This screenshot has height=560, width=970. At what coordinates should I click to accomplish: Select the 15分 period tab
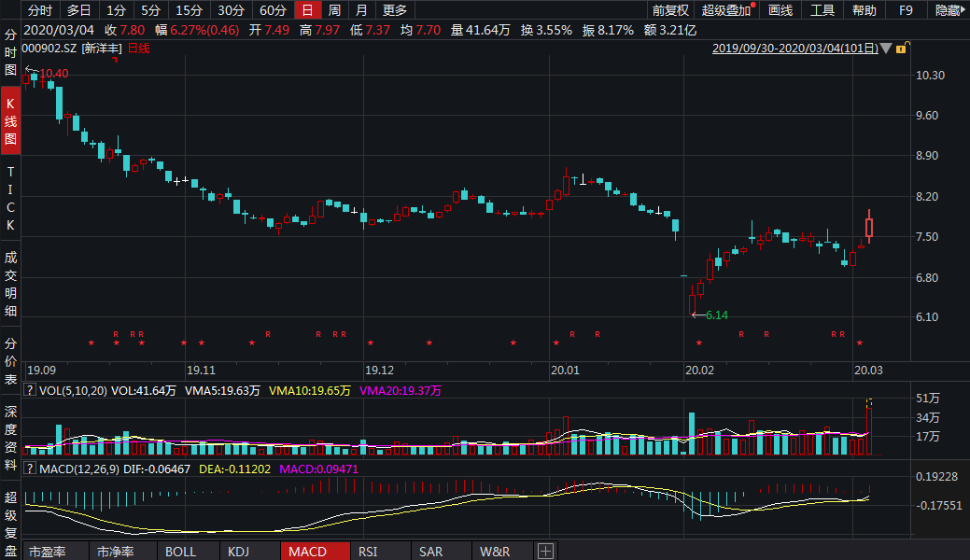(189, 10)
